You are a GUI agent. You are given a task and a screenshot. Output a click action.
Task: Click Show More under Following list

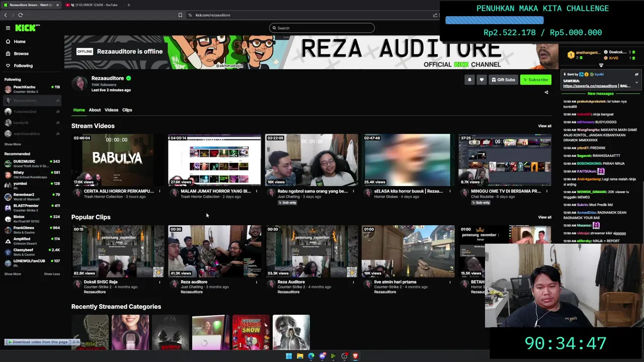[x=13, y=144]
